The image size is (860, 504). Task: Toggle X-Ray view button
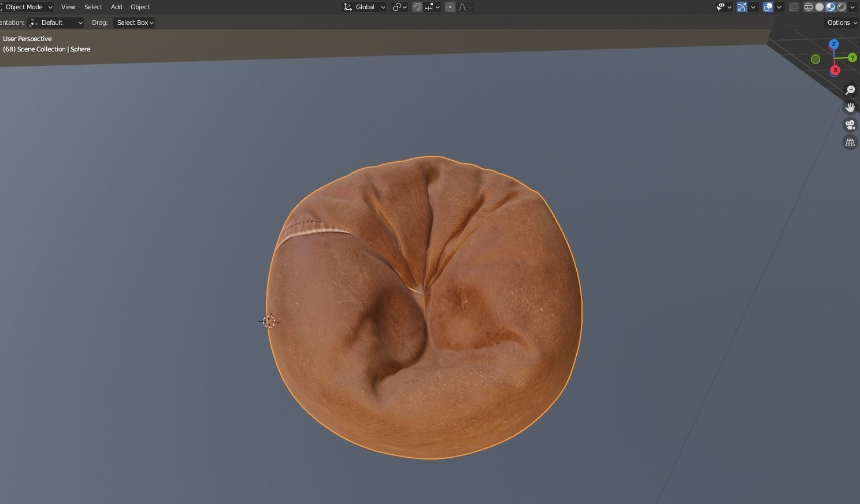point(794,7)
